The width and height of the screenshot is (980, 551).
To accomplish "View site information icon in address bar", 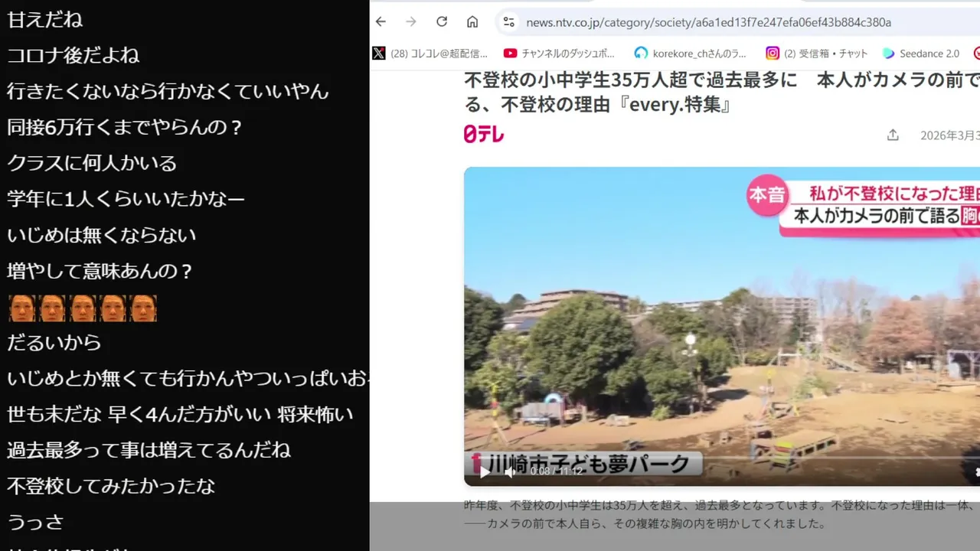I will 508,22.
